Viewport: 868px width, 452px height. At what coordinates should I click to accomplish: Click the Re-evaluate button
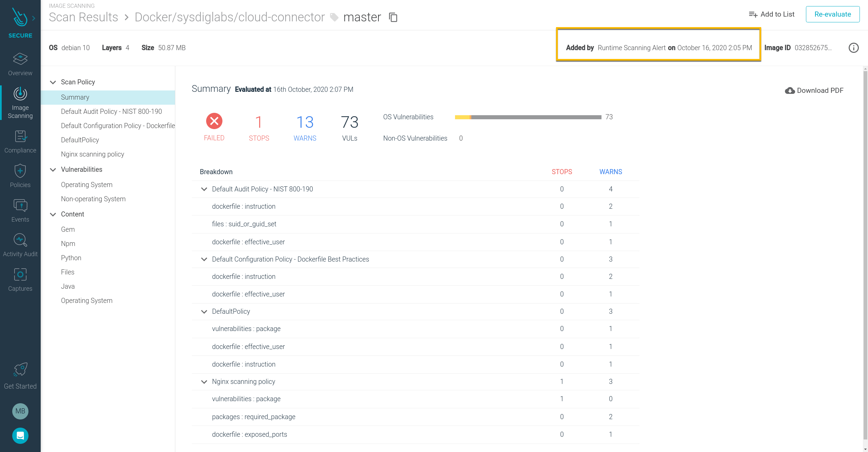(832, 14)
